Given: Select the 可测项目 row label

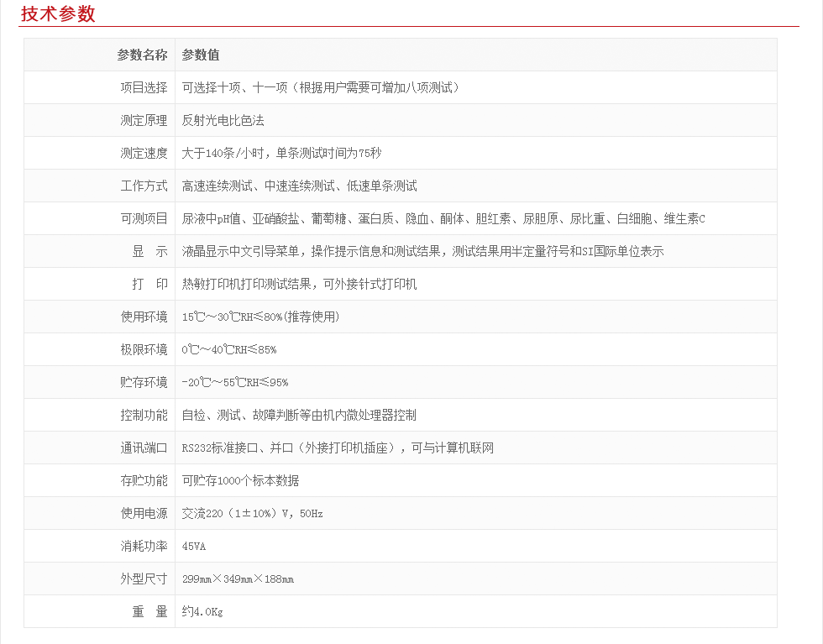Looking at the screenshot, I should (144, 219).
